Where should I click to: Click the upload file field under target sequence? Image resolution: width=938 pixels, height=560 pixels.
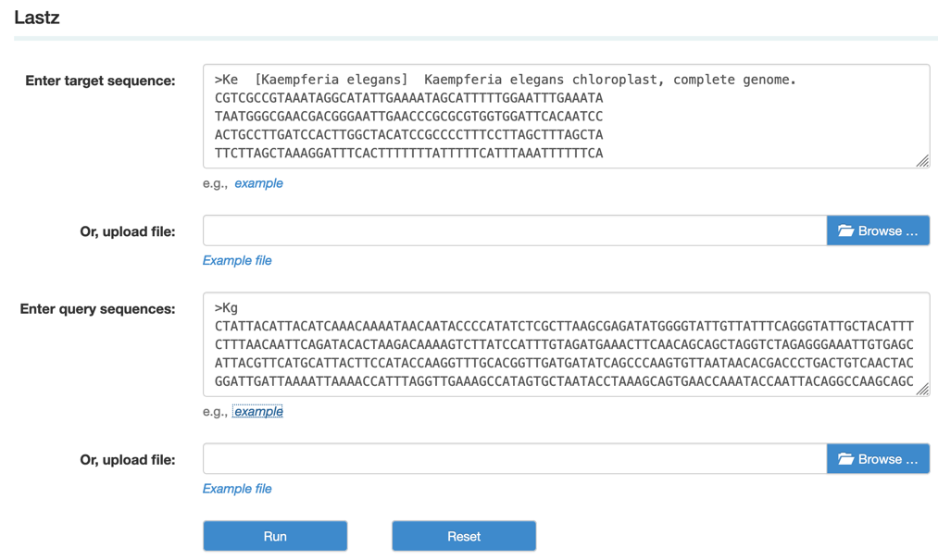click(x=514, y=230)
